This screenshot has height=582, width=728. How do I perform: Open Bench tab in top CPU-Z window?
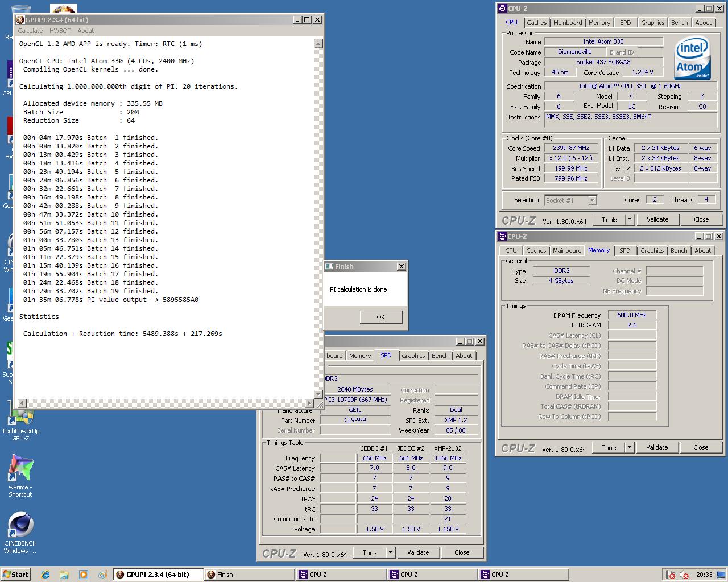(x=679, y=23)
